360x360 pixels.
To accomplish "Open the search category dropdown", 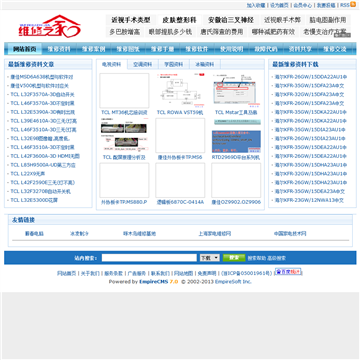I will (209, 258).
